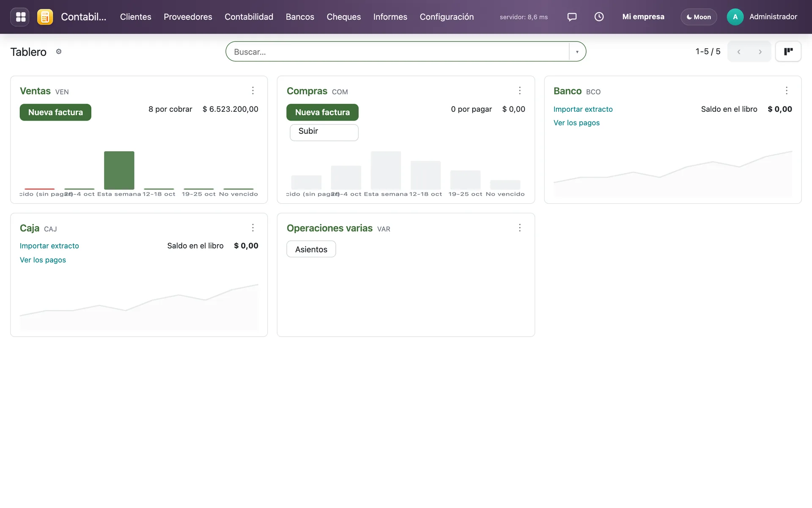Click Ver los pagos in Caja card
The image size is (812, 508).
click(43, 260)
